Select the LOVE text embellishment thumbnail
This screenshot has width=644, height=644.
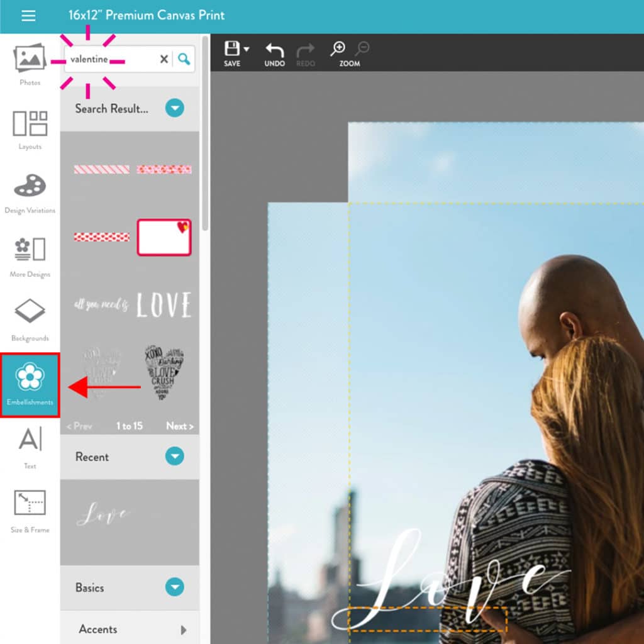click(164, 305)
